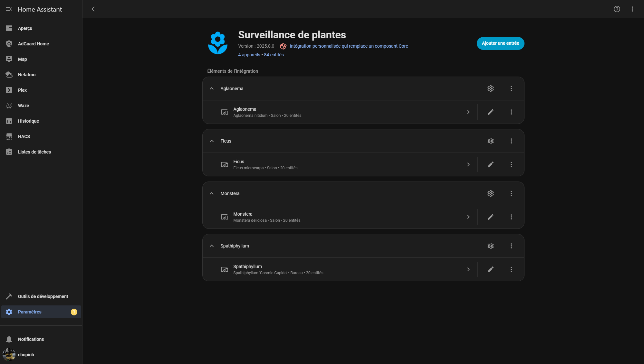The width and height of the screenshot is (644, 364).
Task: Go back using the arrow icon
Action: tap(94, 9)
